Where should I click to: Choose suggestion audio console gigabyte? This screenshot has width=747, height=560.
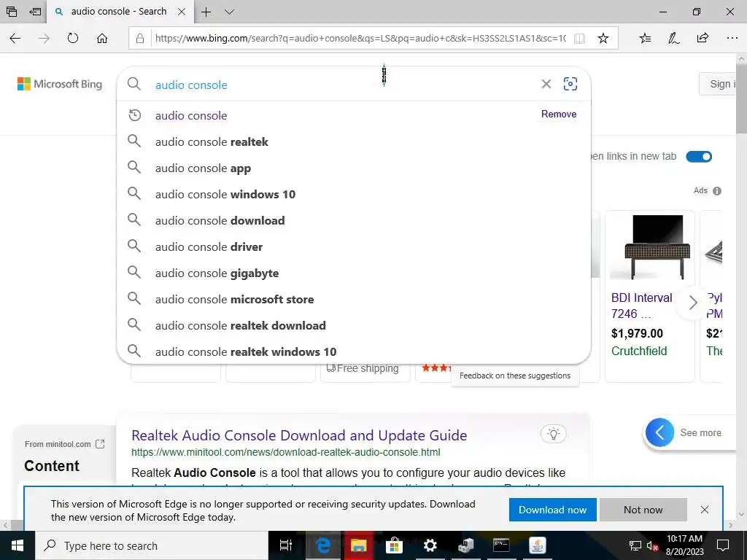point(353,273)
